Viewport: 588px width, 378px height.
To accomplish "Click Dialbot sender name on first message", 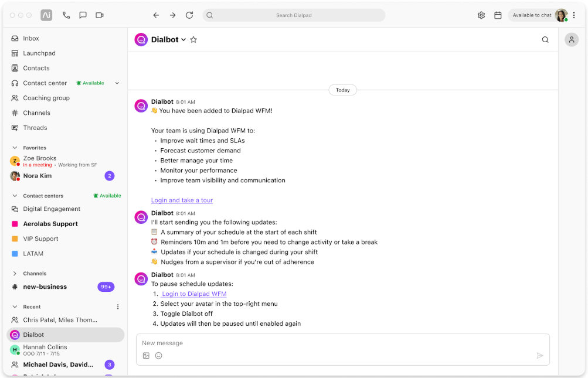I will point(162,101).
